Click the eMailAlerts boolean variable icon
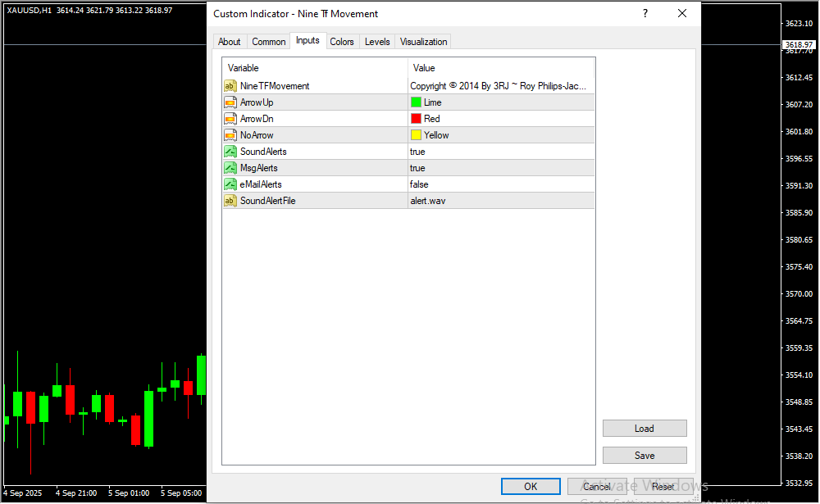This screenshot has width=820, height=504. coord(230,184)
